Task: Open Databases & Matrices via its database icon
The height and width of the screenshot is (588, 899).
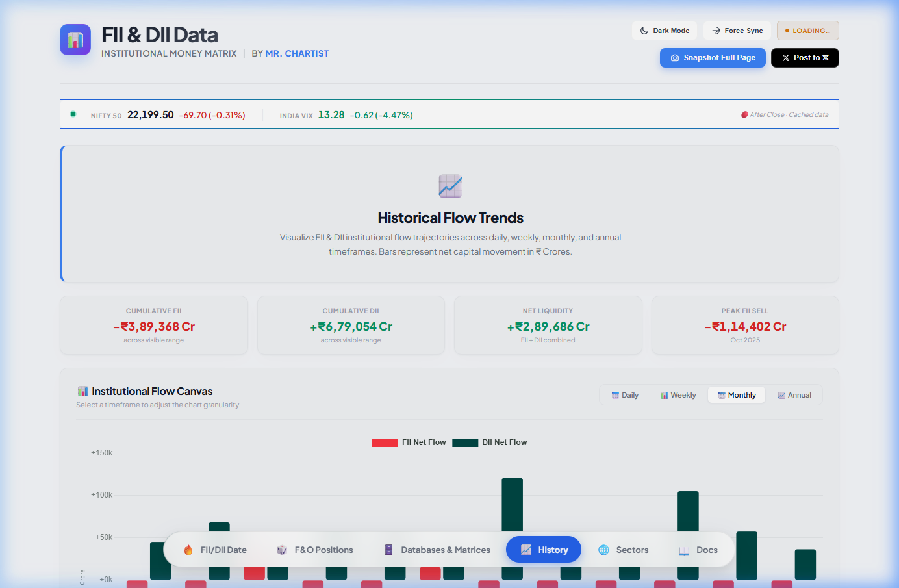Action: click(x=388, y=549)
